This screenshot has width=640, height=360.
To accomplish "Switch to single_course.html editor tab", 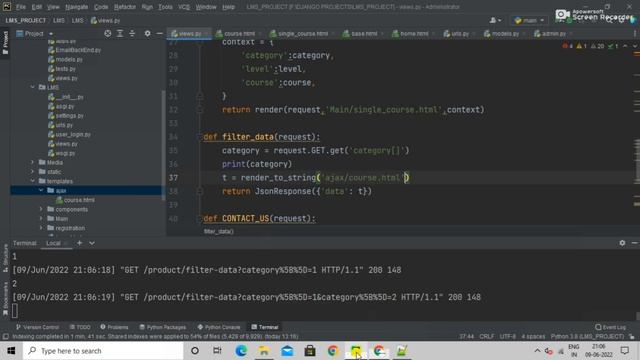I will coord(302,33).
